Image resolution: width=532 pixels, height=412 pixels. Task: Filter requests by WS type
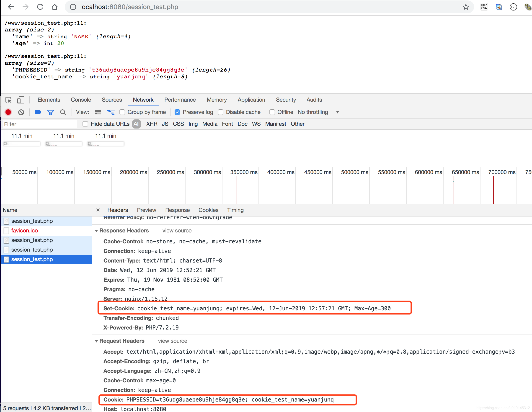(x=256, y=124)
